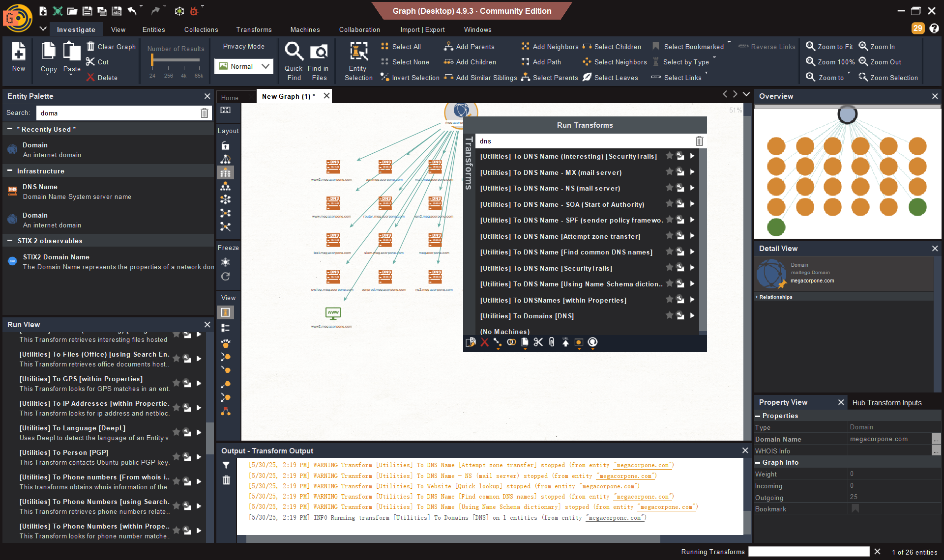Click the red X delete icon in Run Transforms
This screenshot has height=560, width=944.
pos(485,342)
